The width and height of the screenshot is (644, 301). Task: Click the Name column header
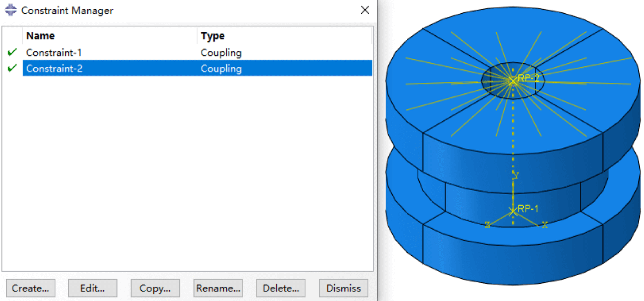pyautogui.click(x=40, y=36)
